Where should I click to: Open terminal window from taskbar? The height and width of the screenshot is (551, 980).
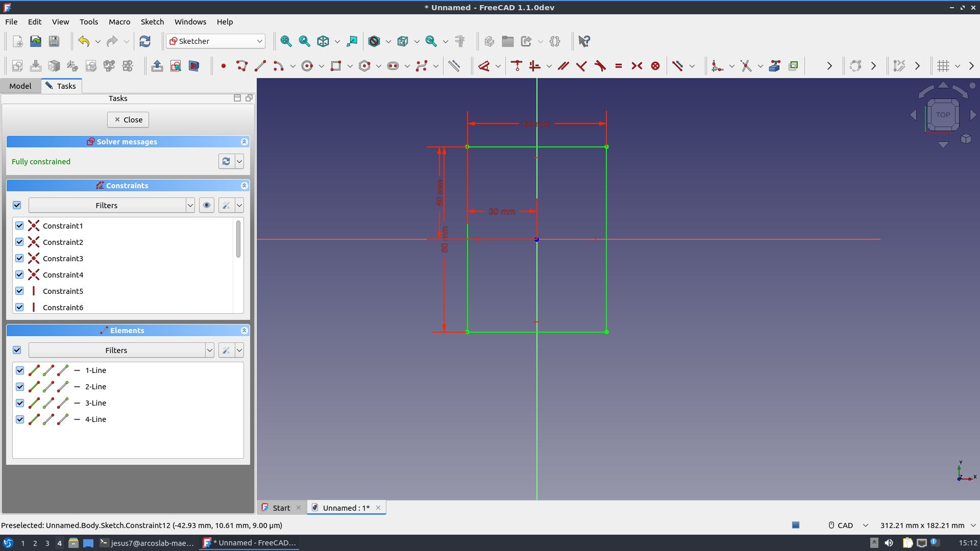[147, 543]
